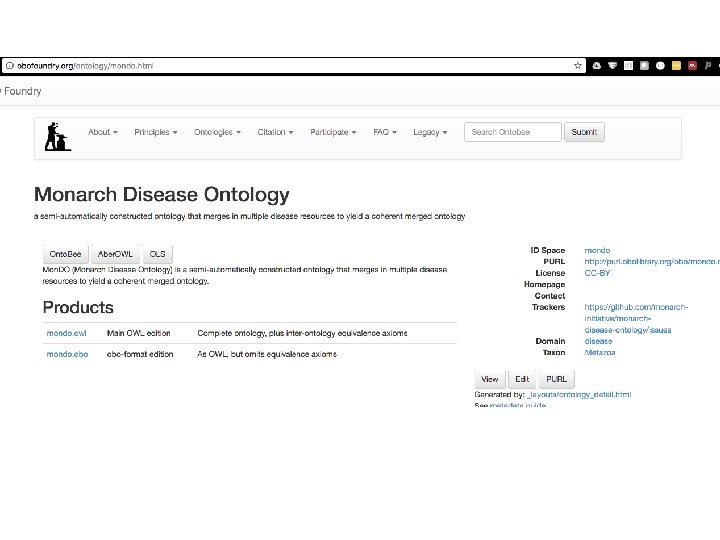
Task: Open the GitHub trackers issues link
Action: (636, 318)
